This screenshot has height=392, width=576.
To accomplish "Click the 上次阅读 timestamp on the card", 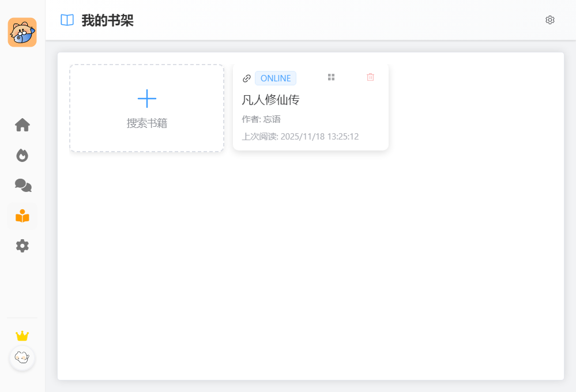I will click(300, 137).
